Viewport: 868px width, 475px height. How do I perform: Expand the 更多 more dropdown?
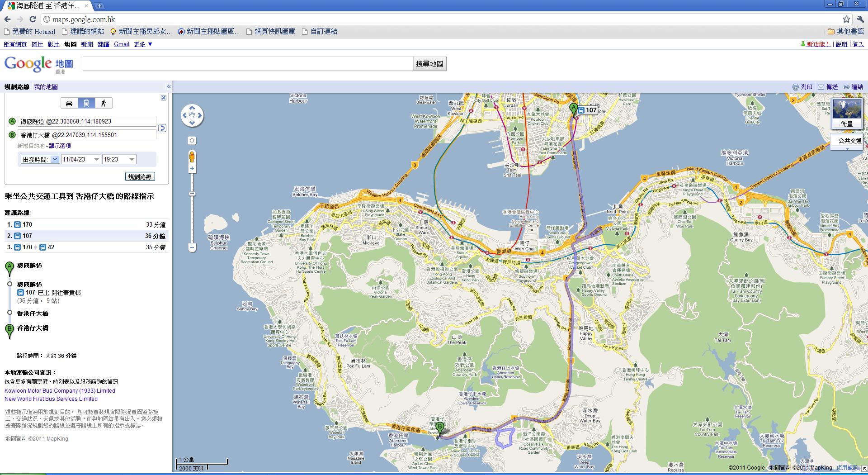coord(143,44)
